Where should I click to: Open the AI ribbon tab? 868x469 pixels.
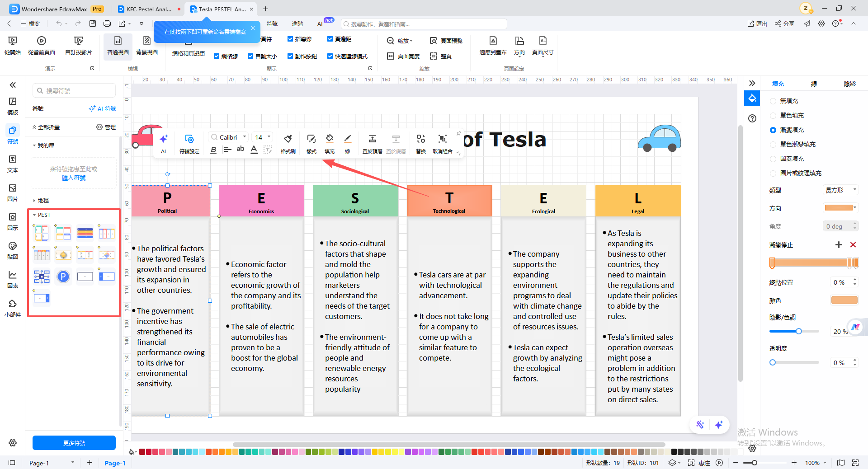(x=320, y=24)
